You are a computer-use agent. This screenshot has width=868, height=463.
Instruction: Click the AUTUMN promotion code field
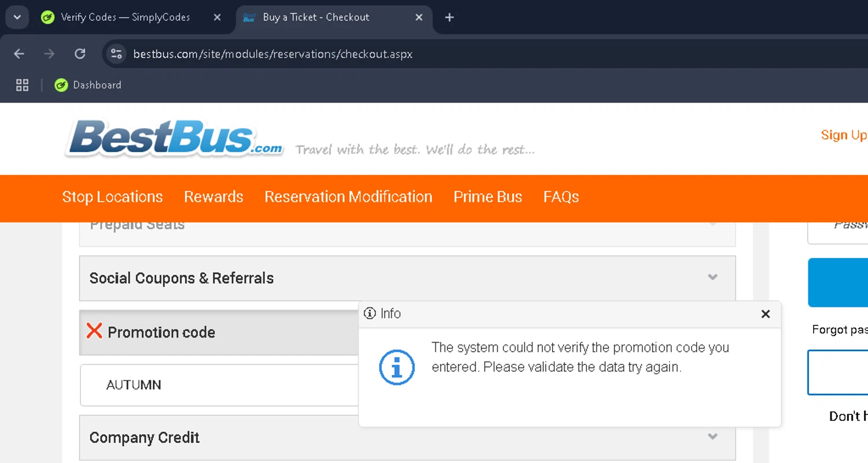coord(219,385)
